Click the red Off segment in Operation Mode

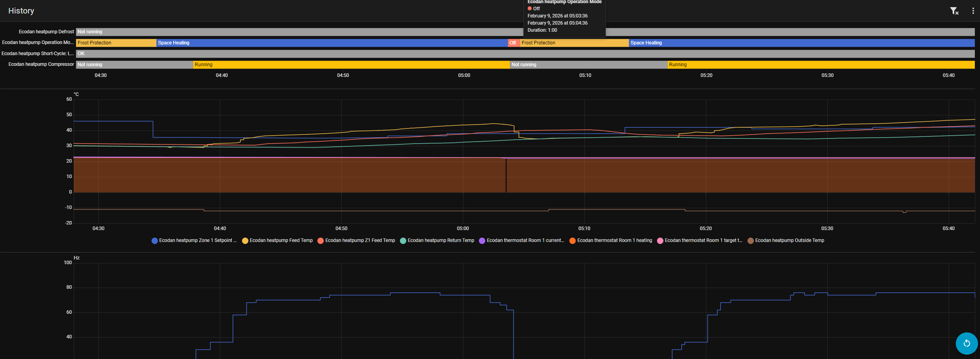513,43
